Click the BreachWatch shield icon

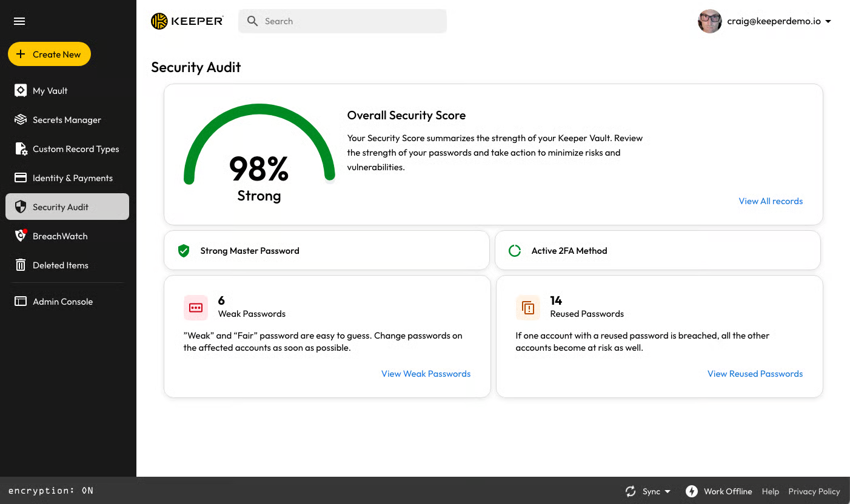coord(21,236)
